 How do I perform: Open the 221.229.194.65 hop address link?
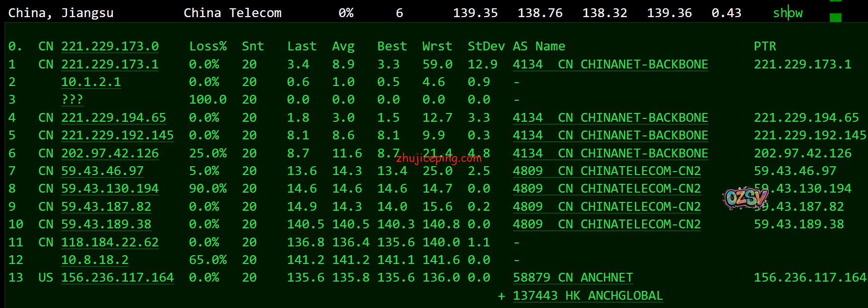(113, 118)
